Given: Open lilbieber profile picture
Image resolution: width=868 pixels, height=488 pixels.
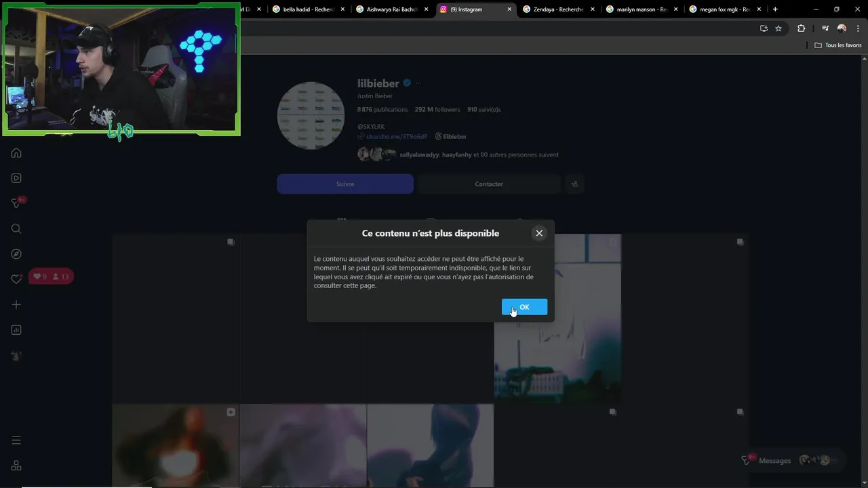Looking at the screenshot, I should 311,115.
